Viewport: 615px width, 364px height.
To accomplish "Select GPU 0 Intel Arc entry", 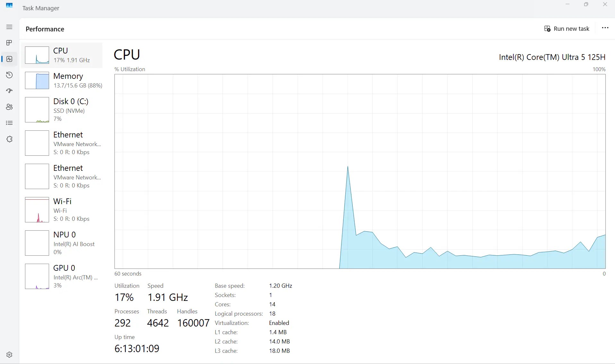I will 62,277.
